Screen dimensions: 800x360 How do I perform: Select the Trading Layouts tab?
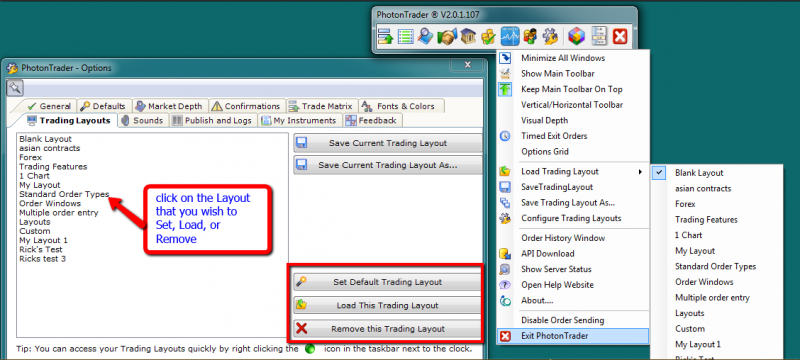point(69,120)
